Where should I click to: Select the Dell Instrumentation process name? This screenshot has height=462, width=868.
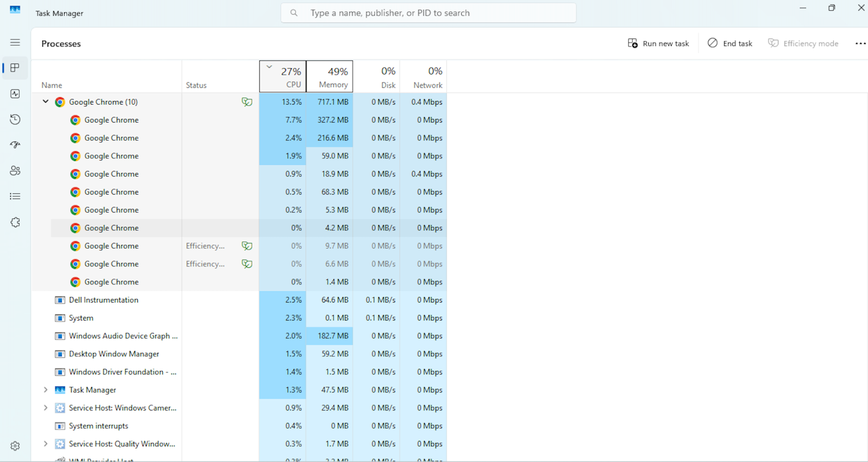tap(104, 300)
